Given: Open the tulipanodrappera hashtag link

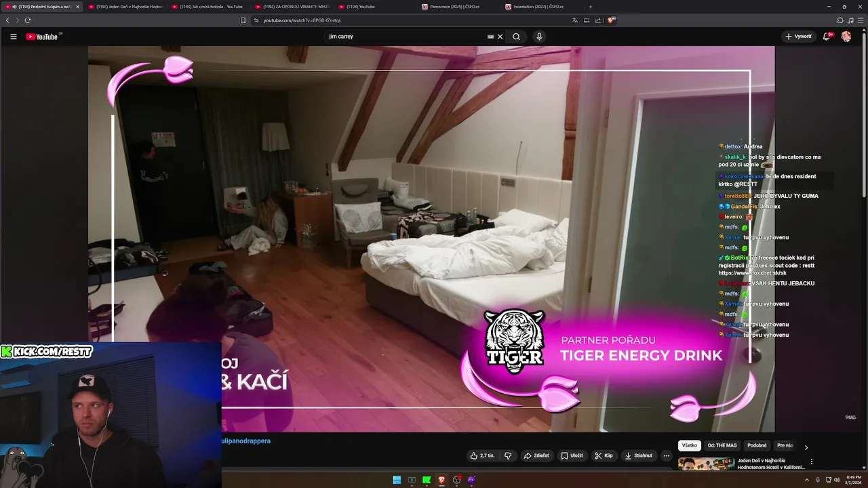Looking at the screenshot, I should tap(246, 441).
